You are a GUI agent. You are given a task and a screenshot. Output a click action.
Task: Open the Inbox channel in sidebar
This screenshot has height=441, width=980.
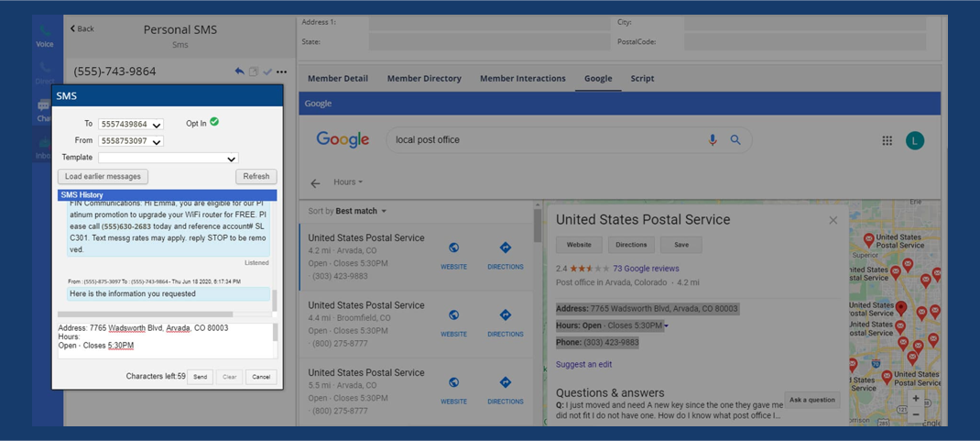(x=42, y=148)
